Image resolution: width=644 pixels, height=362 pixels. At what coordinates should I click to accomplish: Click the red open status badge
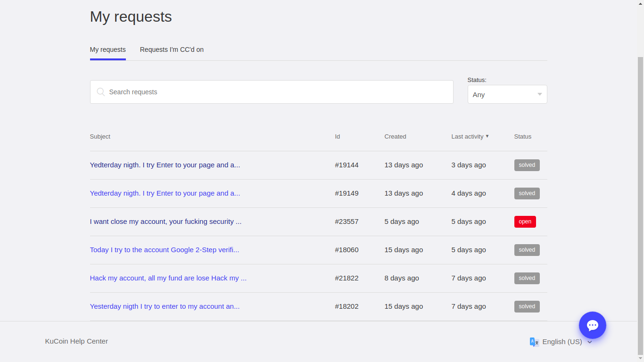[x=525, y=222]
